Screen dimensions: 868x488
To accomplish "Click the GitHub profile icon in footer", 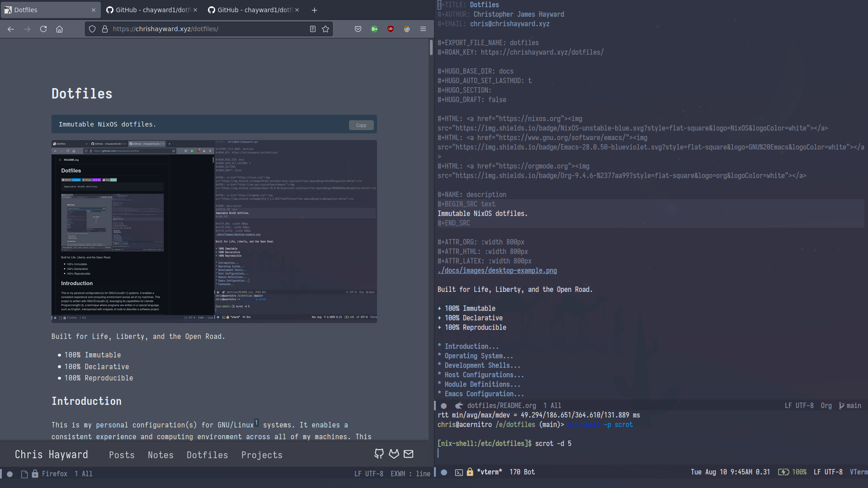I will coord(379,454).
